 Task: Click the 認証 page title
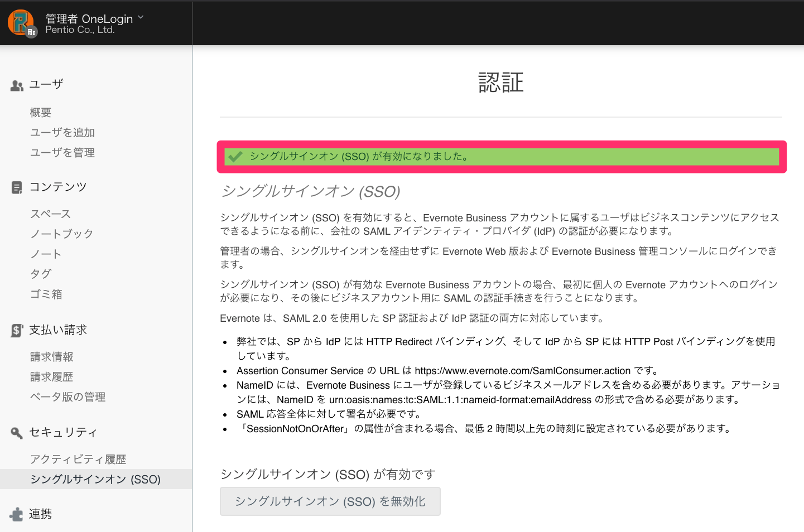pos(501,83)
